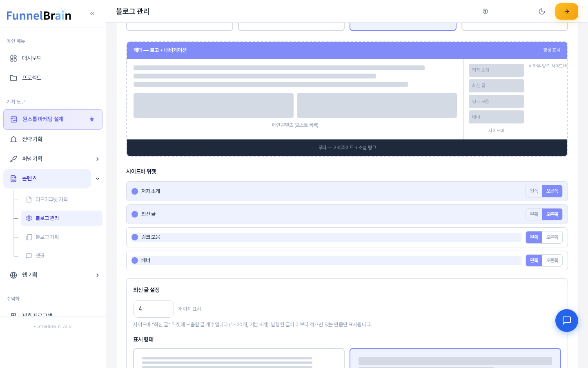Click the star icon on 원스톱 마케팅 설계
This screenshot has height=368, width=588.
92,119
